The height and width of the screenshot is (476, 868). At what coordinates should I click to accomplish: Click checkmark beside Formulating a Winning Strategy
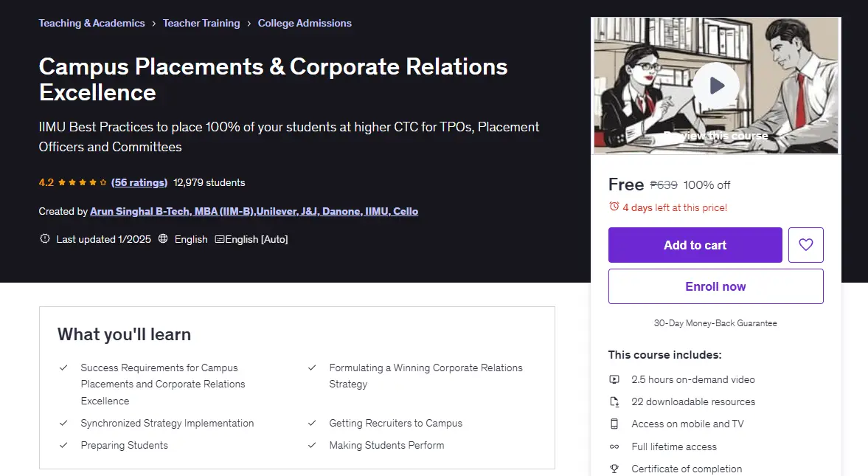click(x=312, y=368)
